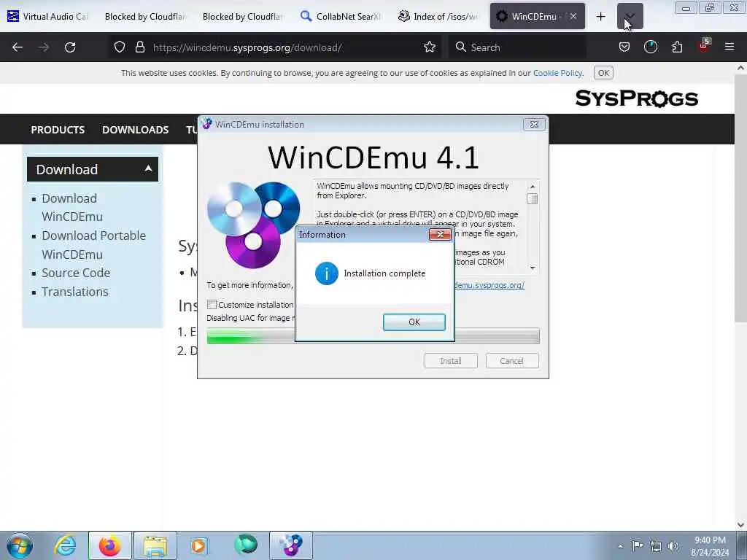This screenshot has height=560, width=747.
Task: Open the Extensions puzzle icon
Action: click(677, 47)
